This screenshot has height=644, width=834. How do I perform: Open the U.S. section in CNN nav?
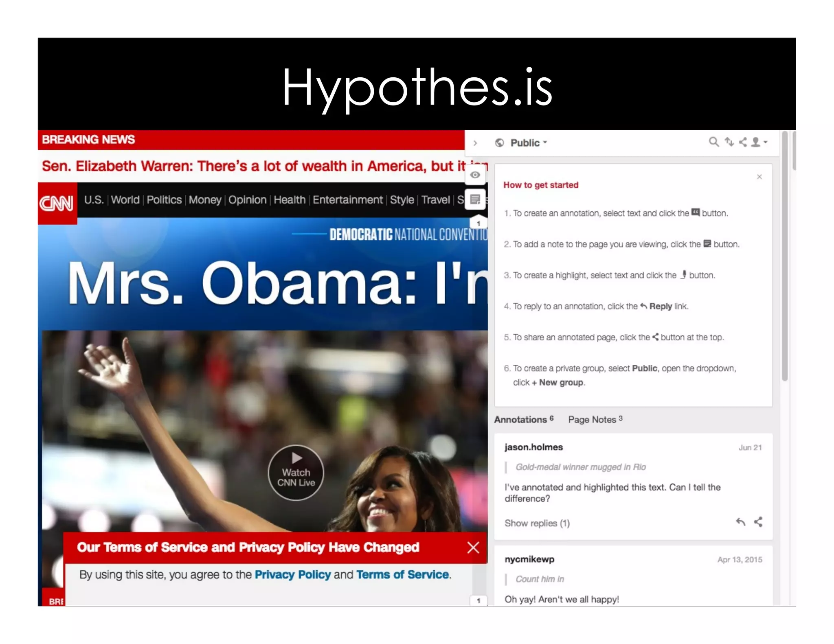94,200
